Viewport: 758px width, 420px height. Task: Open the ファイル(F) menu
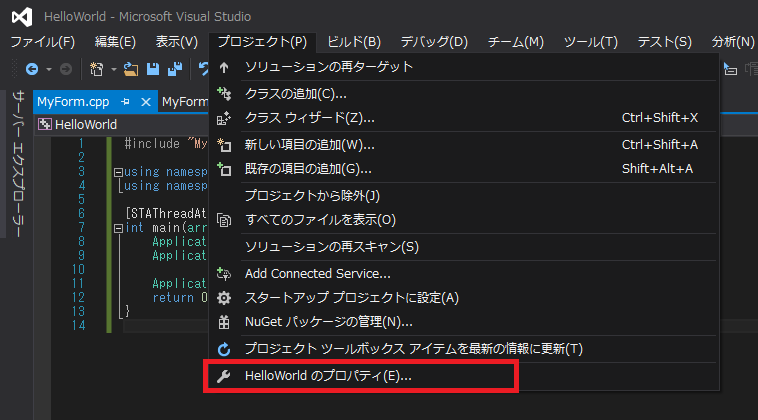point(43,42)
